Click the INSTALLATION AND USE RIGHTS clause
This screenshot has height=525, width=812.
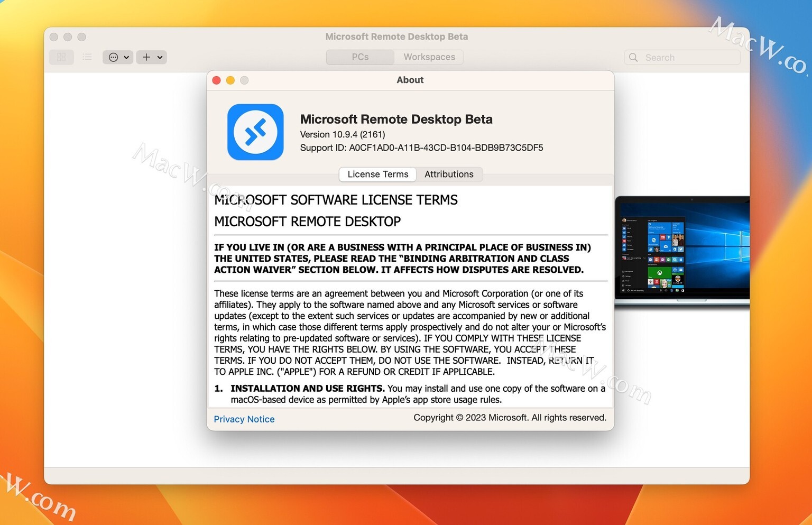pos(410,394)
